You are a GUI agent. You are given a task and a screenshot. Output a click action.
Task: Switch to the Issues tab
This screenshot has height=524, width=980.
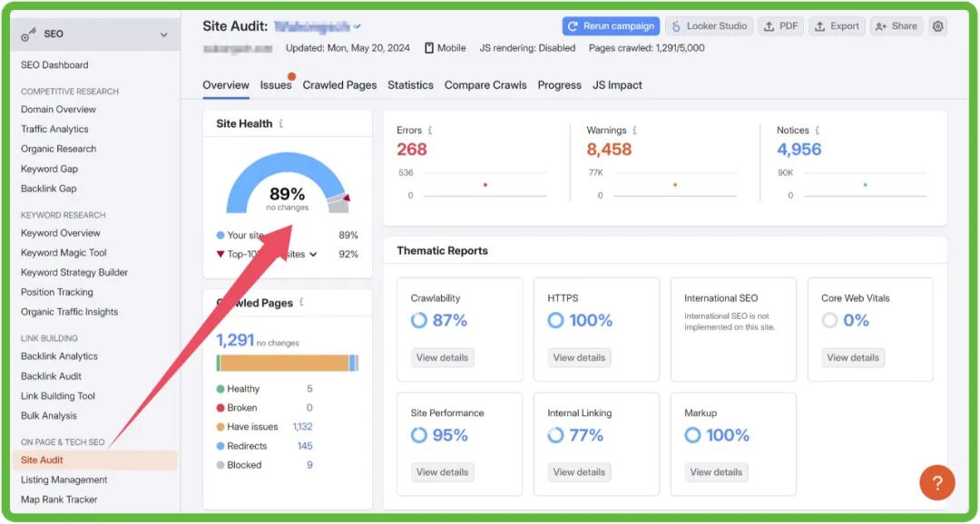[276, 85]
